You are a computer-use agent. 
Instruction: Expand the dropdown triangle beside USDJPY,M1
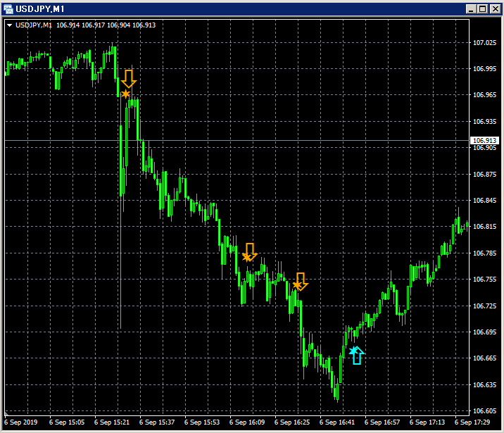(x=9, y=25)
